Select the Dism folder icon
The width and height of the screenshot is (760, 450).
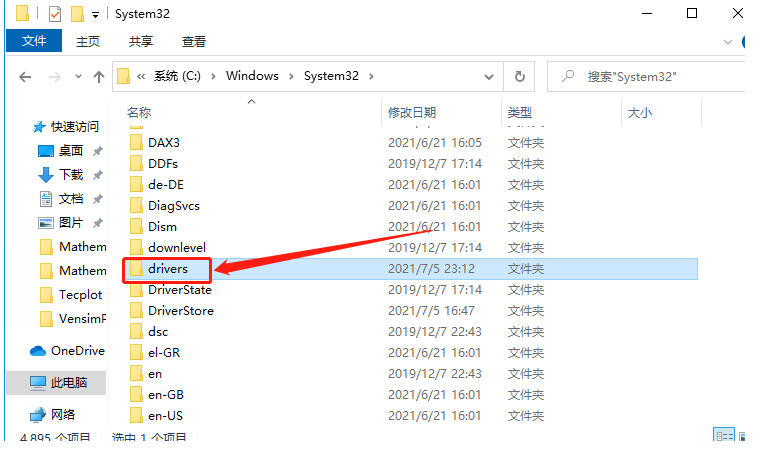point(136,226)
